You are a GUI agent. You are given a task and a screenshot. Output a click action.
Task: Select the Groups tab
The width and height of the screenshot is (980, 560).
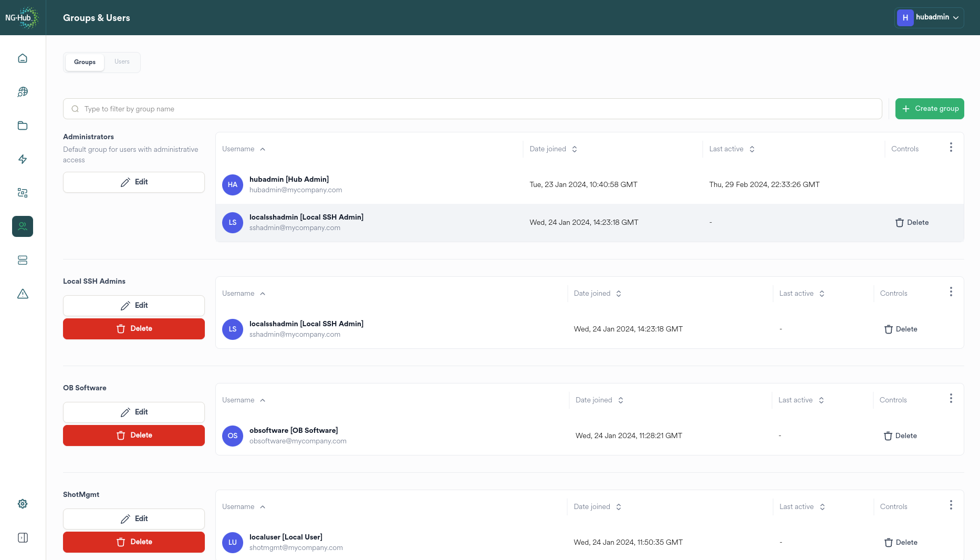pos(84,61)
